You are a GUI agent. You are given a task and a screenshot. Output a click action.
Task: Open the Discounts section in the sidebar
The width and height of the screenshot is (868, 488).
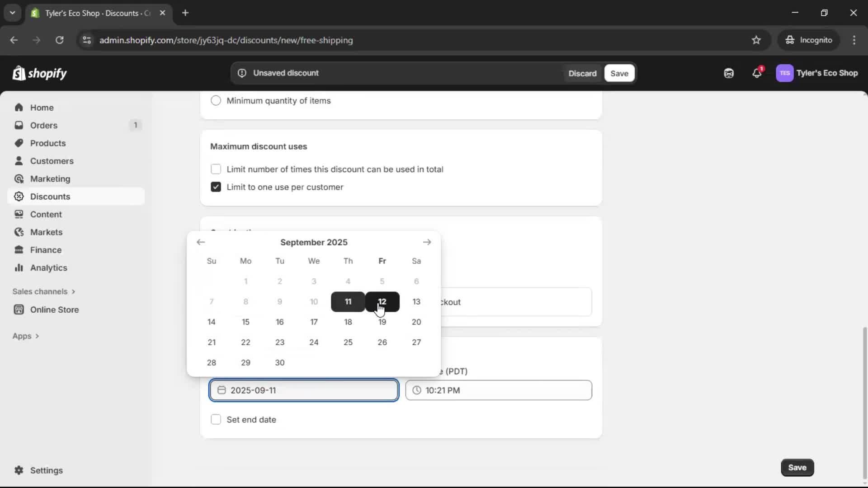click(50, 197)
